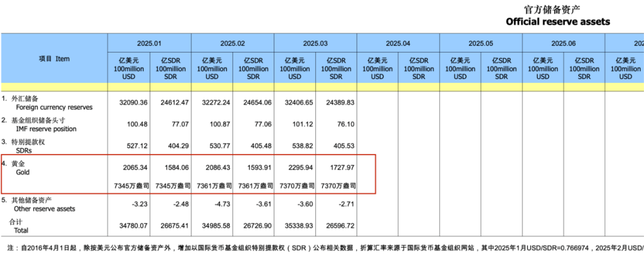The width and height of the screenshot is (644, 272).
Task: Click the 合计 Total row label
Action: [18, 226]
